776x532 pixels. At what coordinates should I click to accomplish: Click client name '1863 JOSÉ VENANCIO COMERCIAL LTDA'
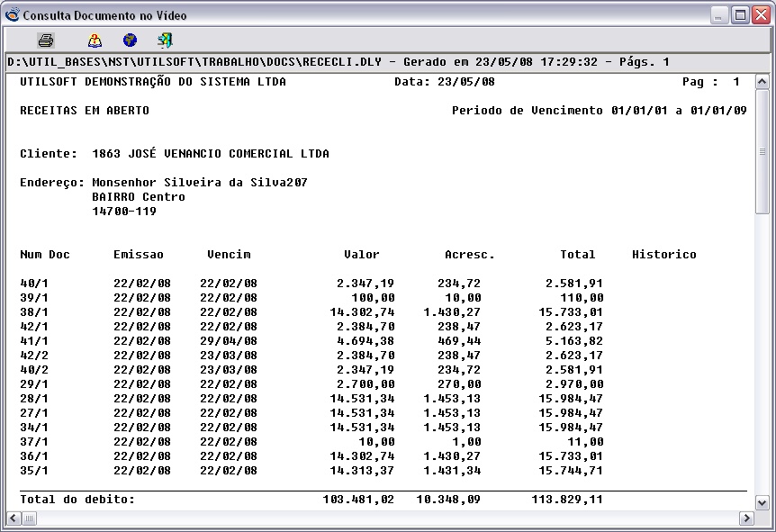pyautogui.click(x=211, y=153)
